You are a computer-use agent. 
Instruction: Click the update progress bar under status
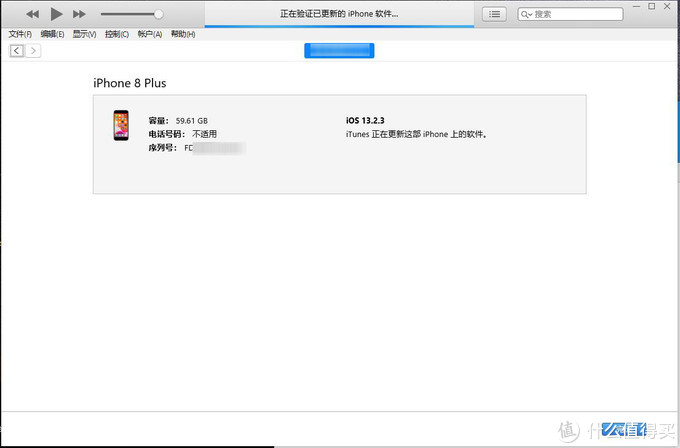click(x=339, y=26)
